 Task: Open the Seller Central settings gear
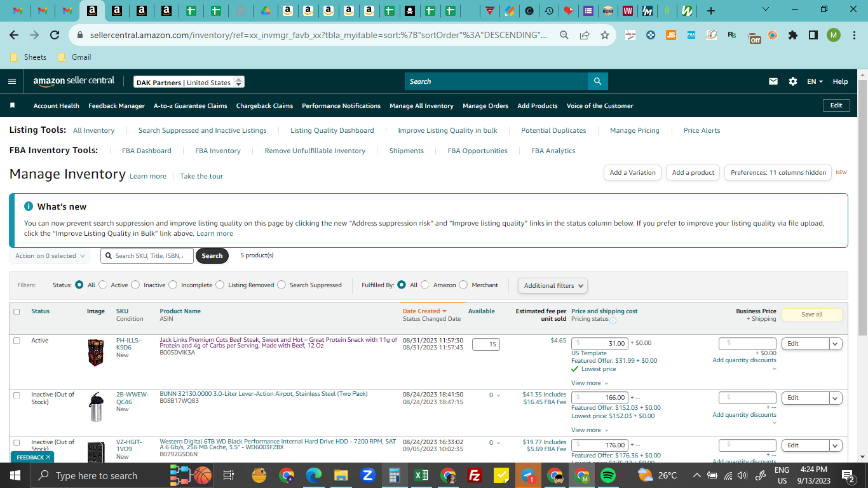(793, 81)
